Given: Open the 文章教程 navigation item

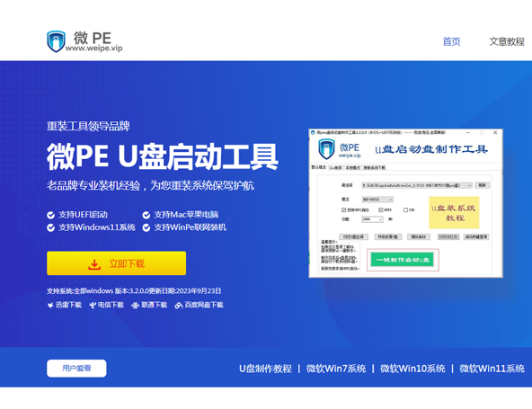Looking at the screenshot, I should point(507,41).
